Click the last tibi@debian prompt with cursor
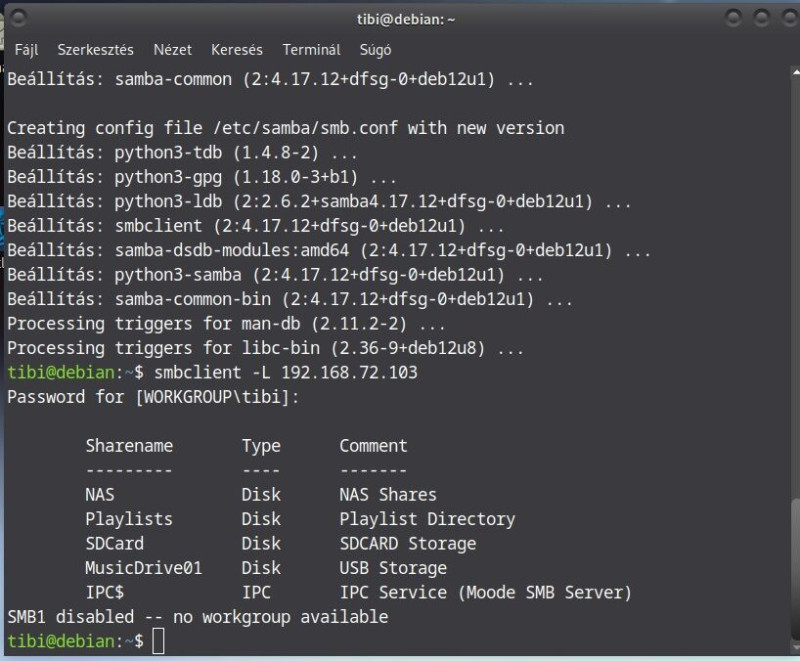 pos(86,641)
